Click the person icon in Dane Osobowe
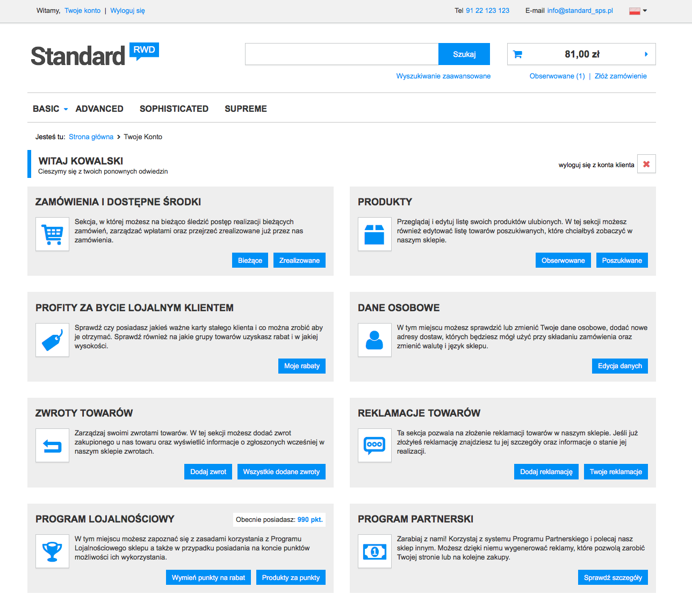692x616 pixels. point(374,340)
